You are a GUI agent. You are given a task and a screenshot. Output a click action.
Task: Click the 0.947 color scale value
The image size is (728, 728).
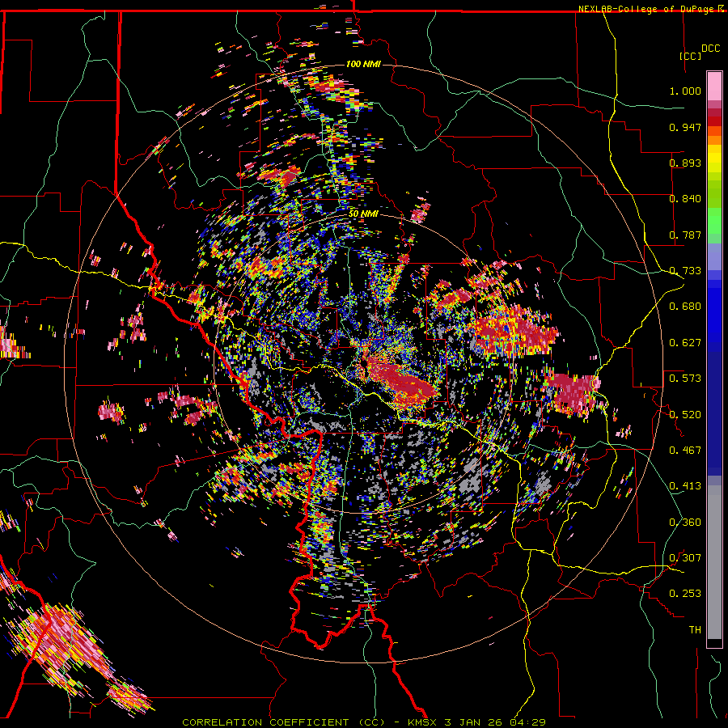point(685,127)
